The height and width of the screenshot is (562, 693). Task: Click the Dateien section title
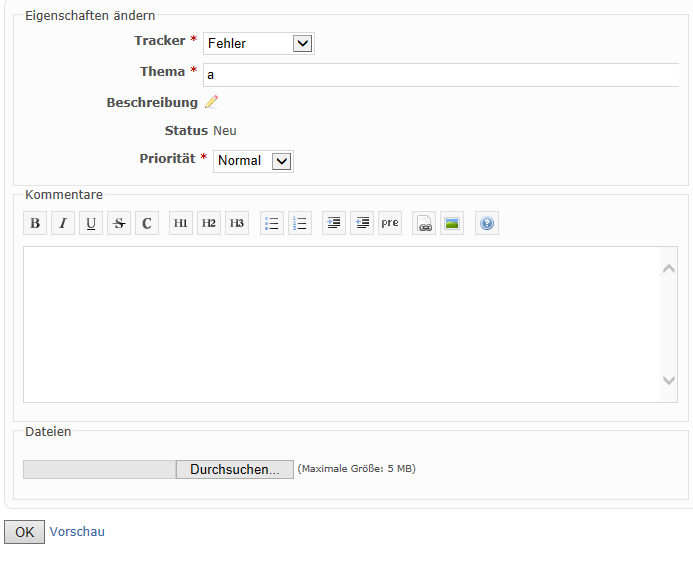click(48, 432)
